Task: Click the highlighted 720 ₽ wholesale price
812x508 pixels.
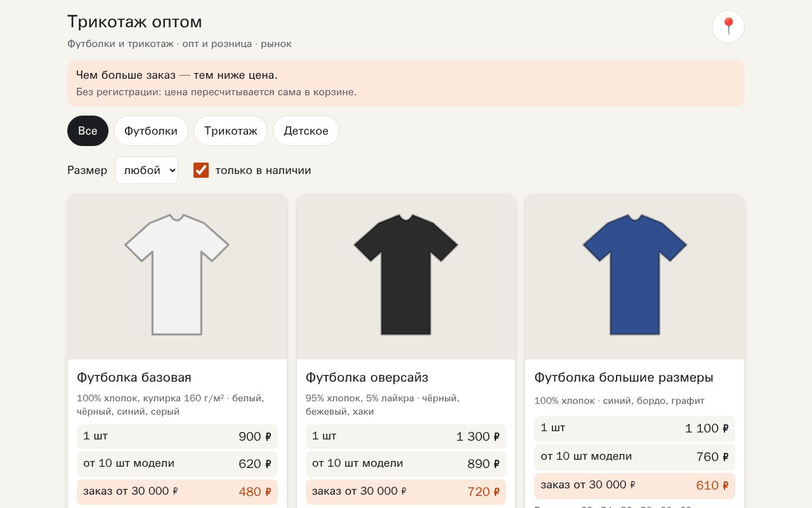Action: pyautogui.click(x=483, y=491)
